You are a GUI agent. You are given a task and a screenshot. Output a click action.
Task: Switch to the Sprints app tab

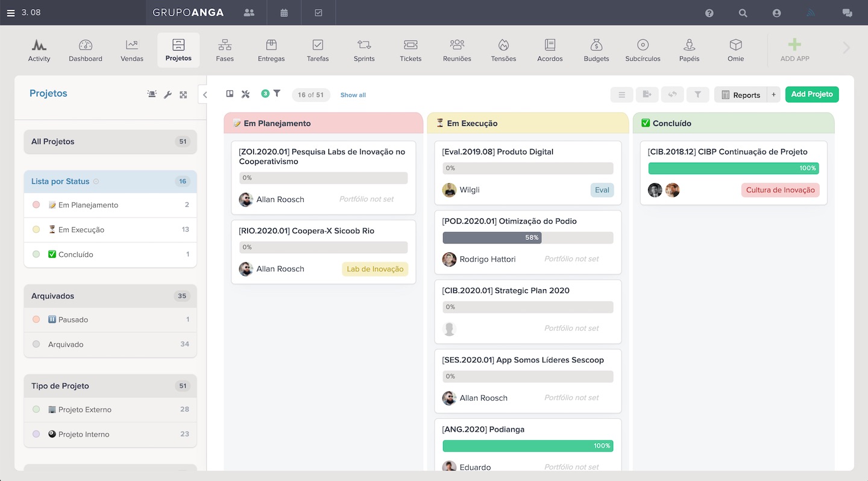[364, 50]
